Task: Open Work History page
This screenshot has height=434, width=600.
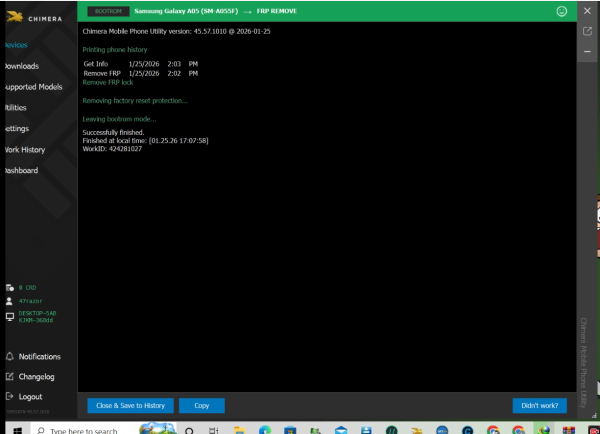Action: pyautogui.click(x=25, y=150)
